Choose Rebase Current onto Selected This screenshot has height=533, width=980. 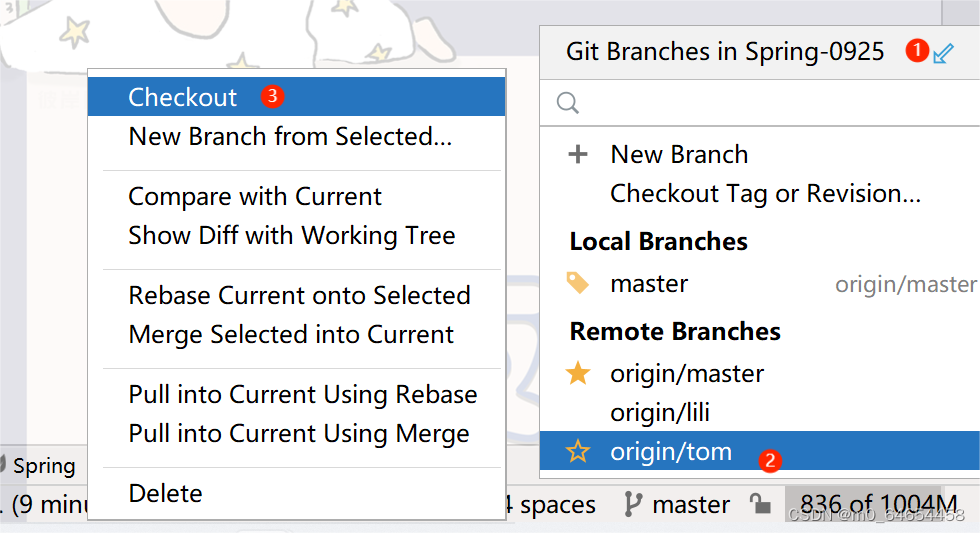coord(299,295)
